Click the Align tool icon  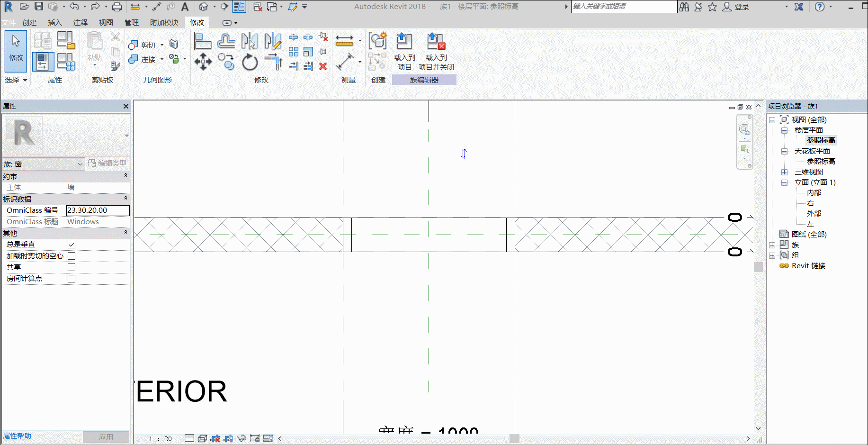click(x=202, y=41)
